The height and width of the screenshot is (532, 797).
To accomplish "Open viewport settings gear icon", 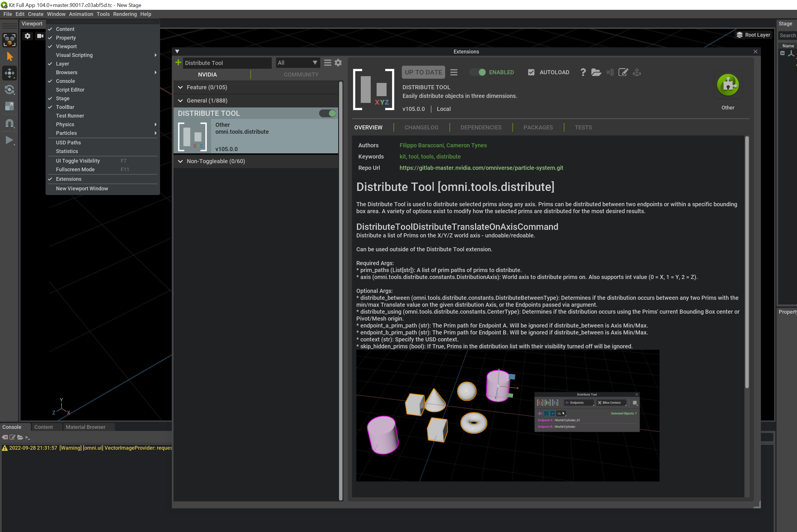I will coord(27,36).
